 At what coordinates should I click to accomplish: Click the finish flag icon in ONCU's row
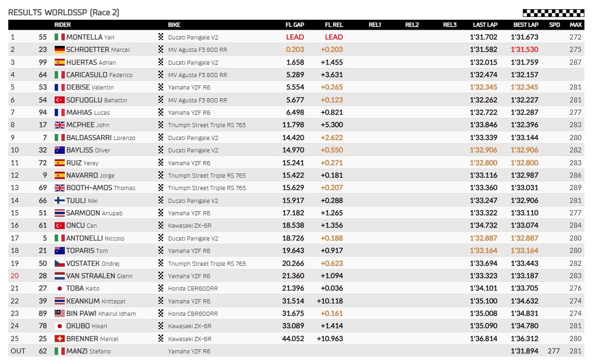[x=161, y=225]
